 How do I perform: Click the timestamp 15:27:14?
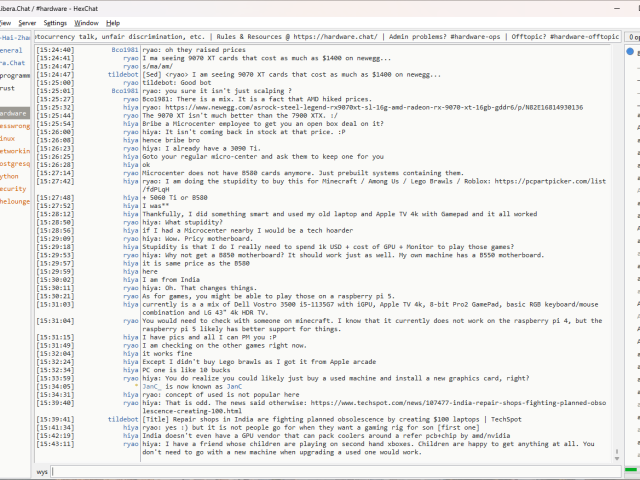(x=55, y=173)
